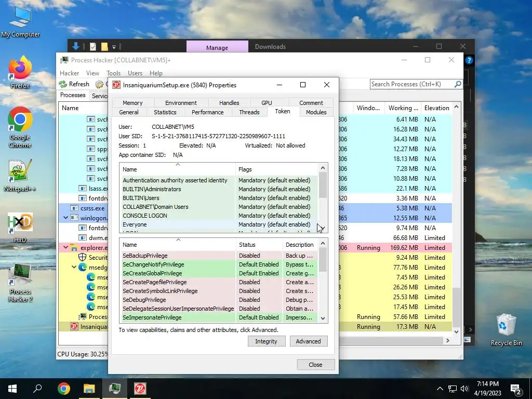Collapse the explorer.exe tree node

[x=66, y=247]
